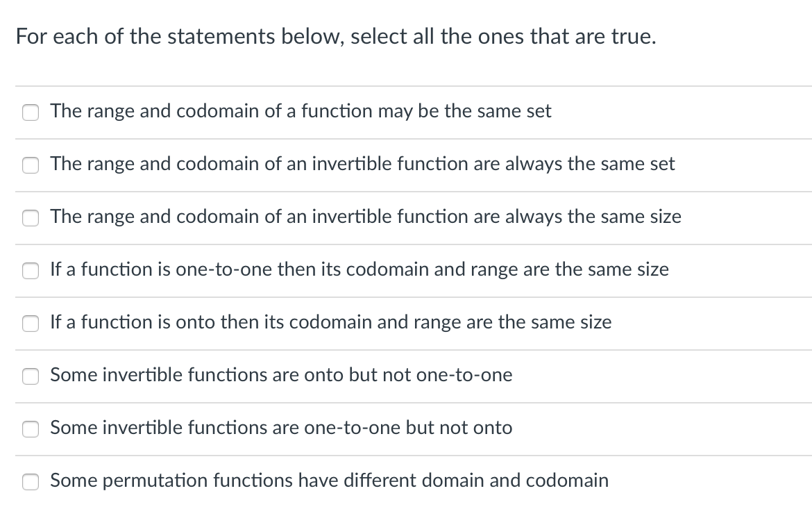Click the statement about invertible function same set
Viewport: 812px width, 525px height.
pyautogui.click(x=362, y=164)
